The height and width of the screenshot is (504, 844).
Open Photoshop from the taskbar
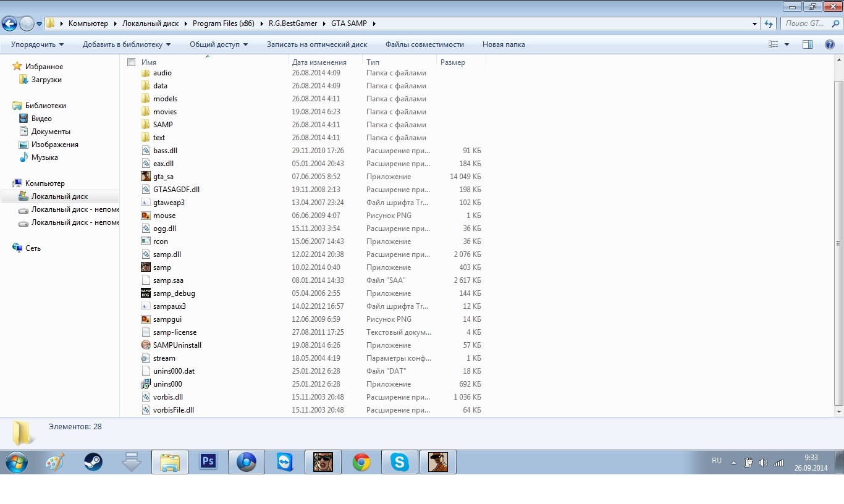[208, 462]
